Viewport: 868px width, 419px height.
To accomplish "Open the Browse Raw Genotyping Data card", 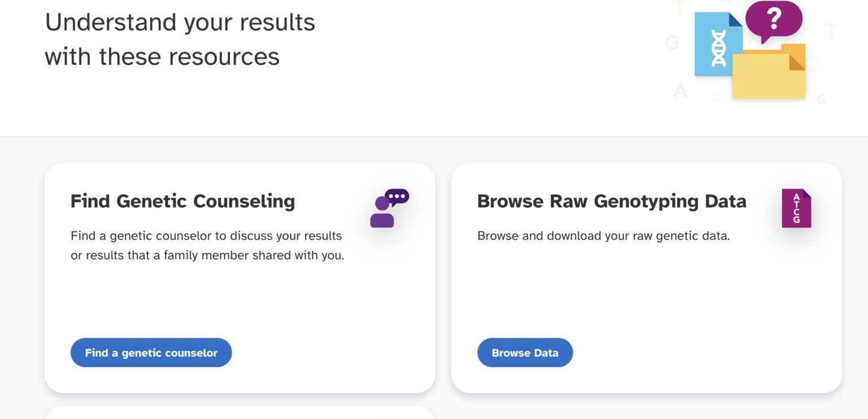I will [646, 277].
